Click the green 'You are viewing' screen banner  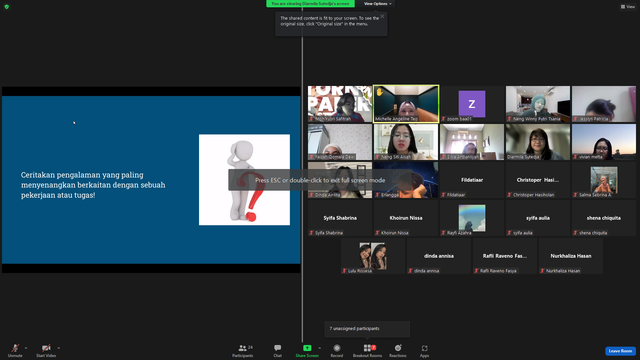[x=310, y=4]
